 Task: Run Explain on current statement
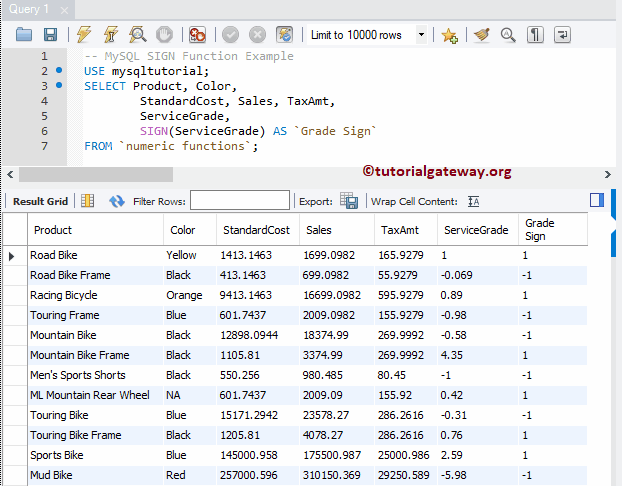point(138,35)
